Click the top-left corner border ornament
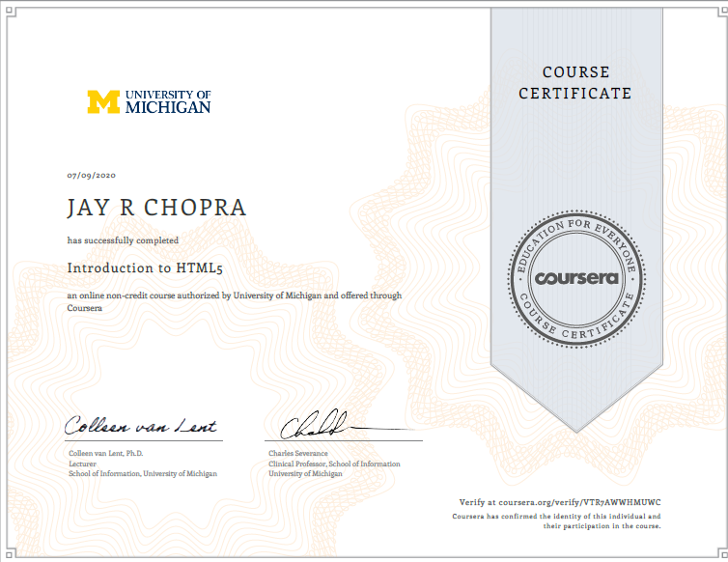728x562 pixels. tap(11, 12)
